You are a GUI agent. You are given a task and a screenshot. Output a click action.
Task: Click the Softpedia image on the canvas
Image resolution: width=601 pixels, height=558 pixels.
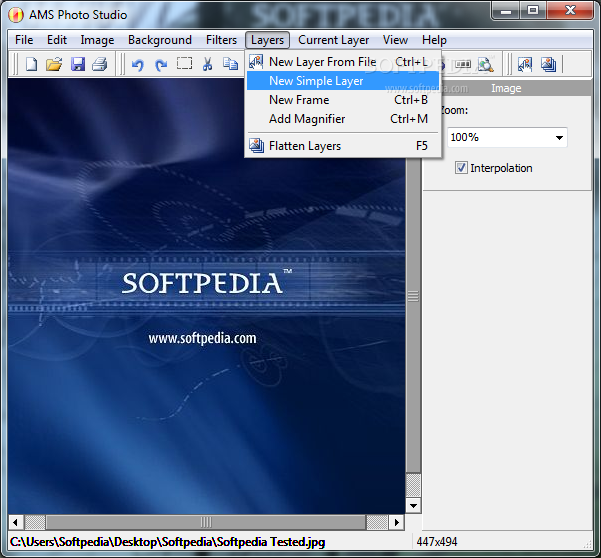coord(206,296)
